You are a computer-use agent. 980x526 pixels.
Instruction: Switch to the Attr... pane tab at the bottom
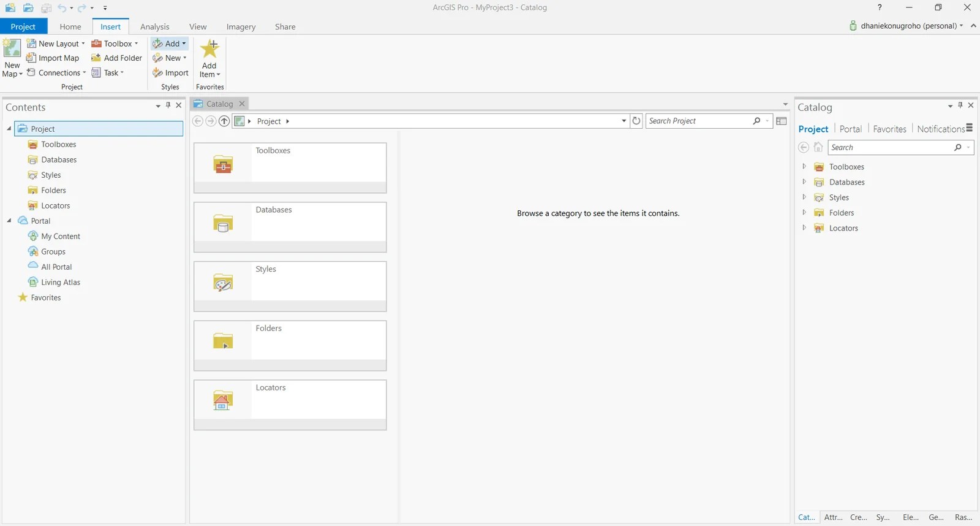(x=833, y=517)
